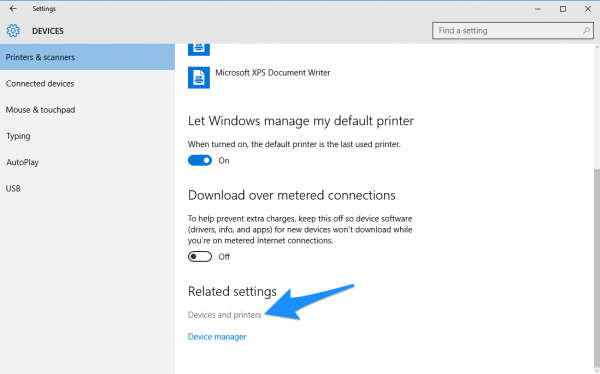The image size is (600, 374).
Task: Open Device manager link
Action: tap(217, 337)
